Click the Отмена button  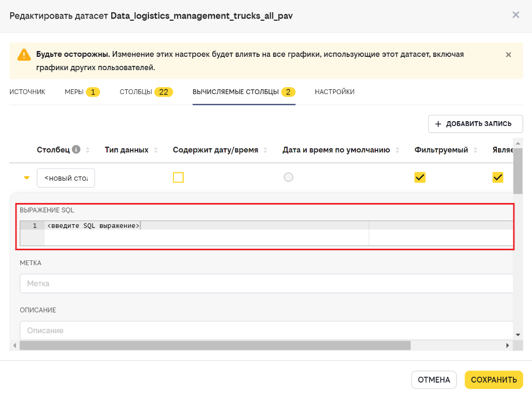coord(434,380)
